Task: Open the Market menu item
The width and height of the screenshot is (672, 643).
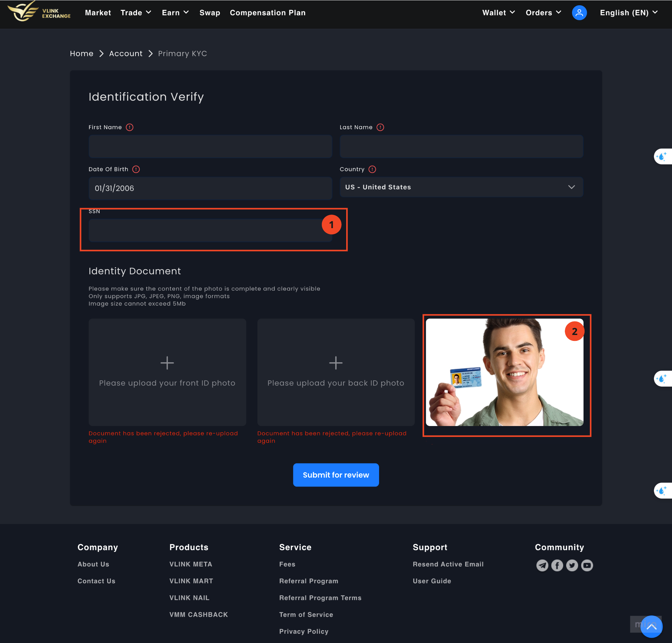Action: [x=98, y=13]
